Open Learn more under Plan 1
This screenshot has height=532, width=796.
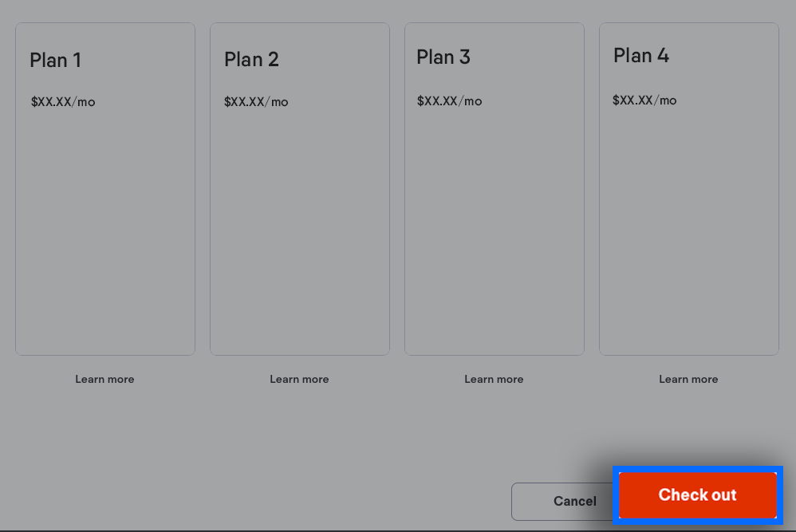[x=104, y=379]
